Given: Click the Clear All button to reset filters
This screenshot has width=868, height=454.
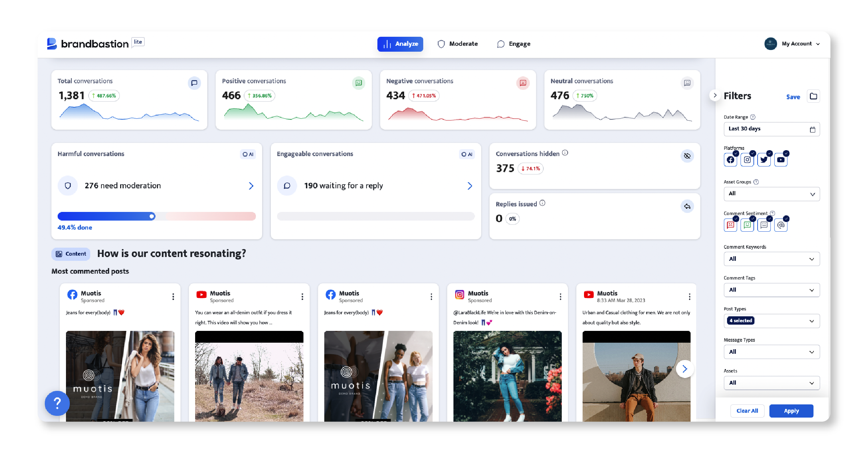Looking at the screenshot, I should tap(748, 410).
